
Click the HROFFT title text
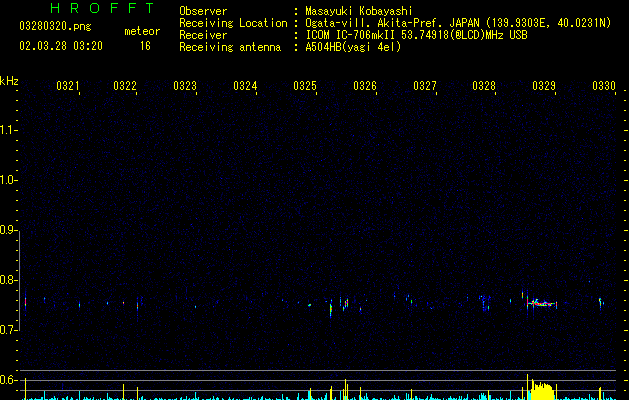coord(103,8)
